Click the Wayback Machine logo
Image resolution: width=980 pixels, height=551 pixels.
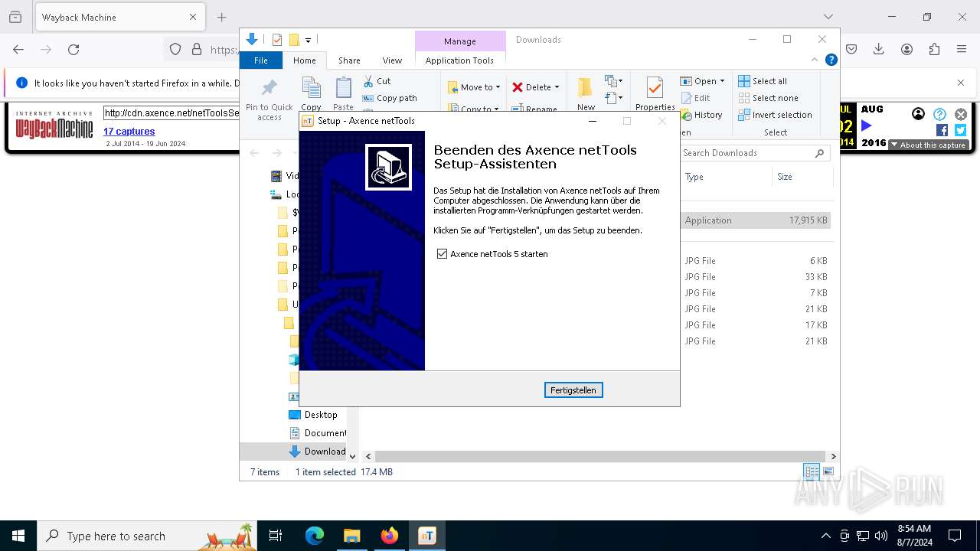click(54, 125)
